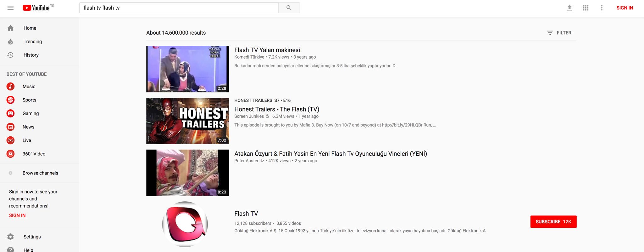The image size is (644, 252).
Task: Open Browse channels link
Action: (x=40, y=173)
